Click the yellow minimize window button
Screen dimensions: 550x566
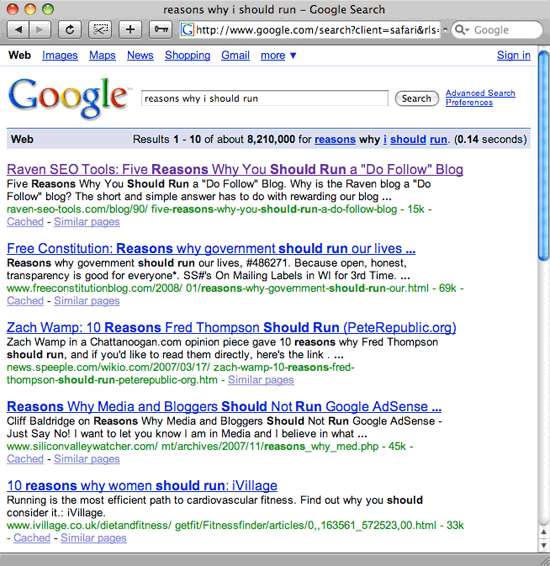point(30,9)
